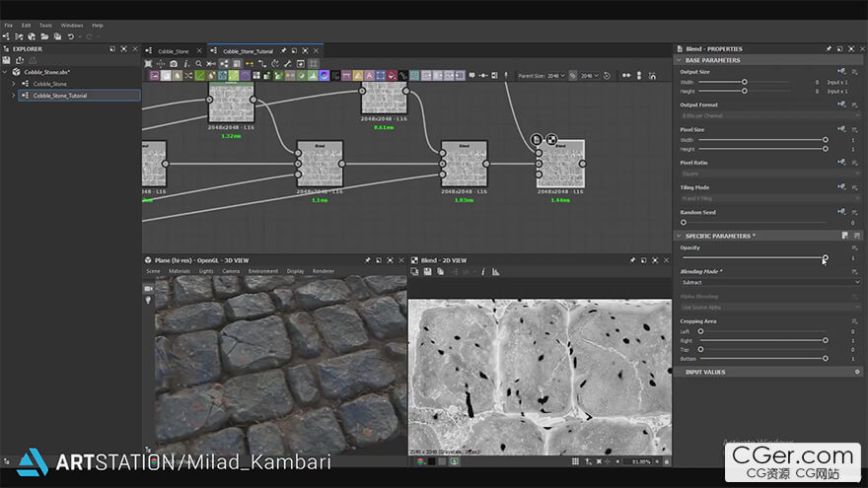Click the magnifier search icon in graph toolbar
Screen dimensions: 868x488
(198, 64)
